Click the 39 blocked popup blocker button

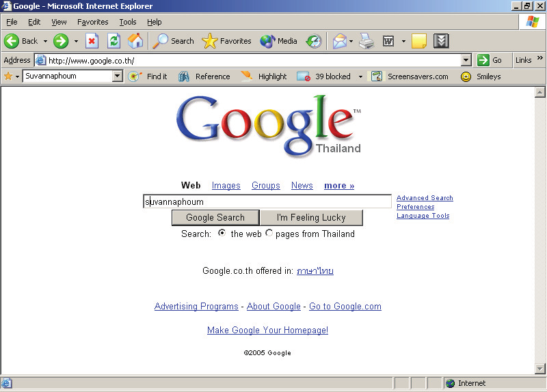[323, 76]
